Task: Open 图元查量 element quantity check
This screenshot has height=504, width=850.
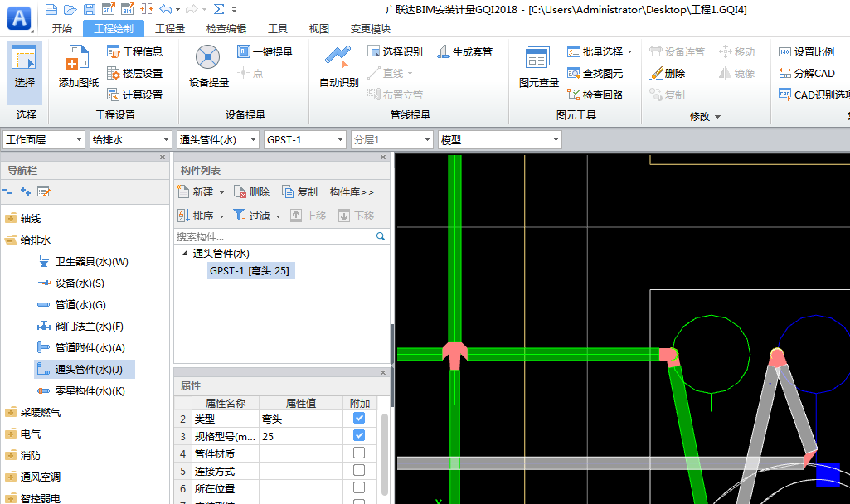Action: [x=538, y=66]
